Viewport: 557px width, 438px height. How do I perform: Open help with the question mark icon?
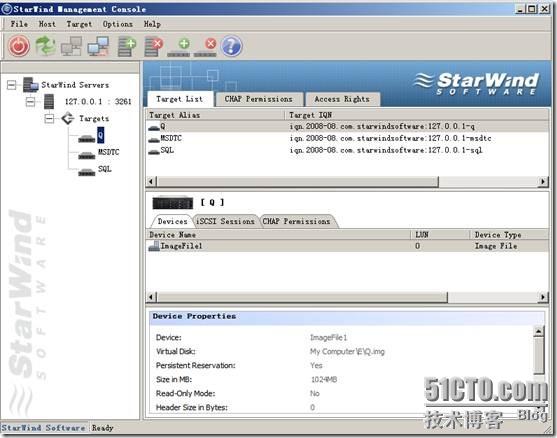pos(231,46)
